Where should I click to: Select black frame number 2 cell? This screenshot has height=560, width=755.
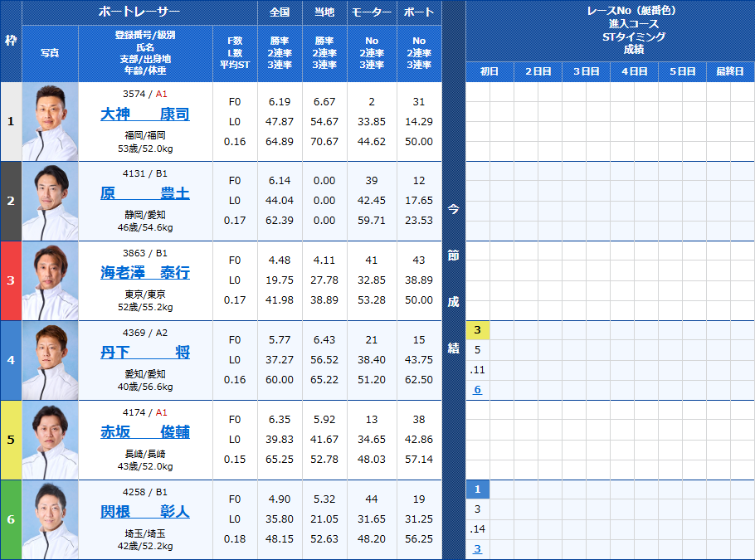(11, 202)
